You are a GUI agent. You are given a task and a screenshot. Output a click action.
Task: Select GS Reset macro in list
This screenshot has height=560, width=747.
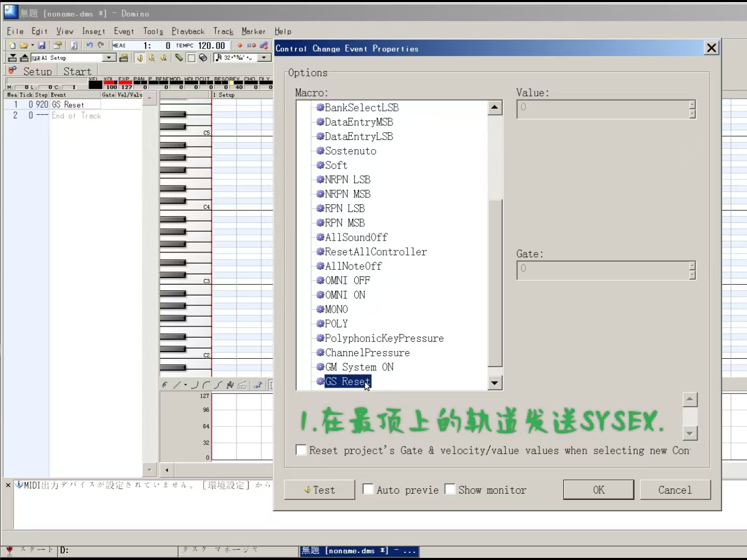pyautogui.click(x=348, y=381)
